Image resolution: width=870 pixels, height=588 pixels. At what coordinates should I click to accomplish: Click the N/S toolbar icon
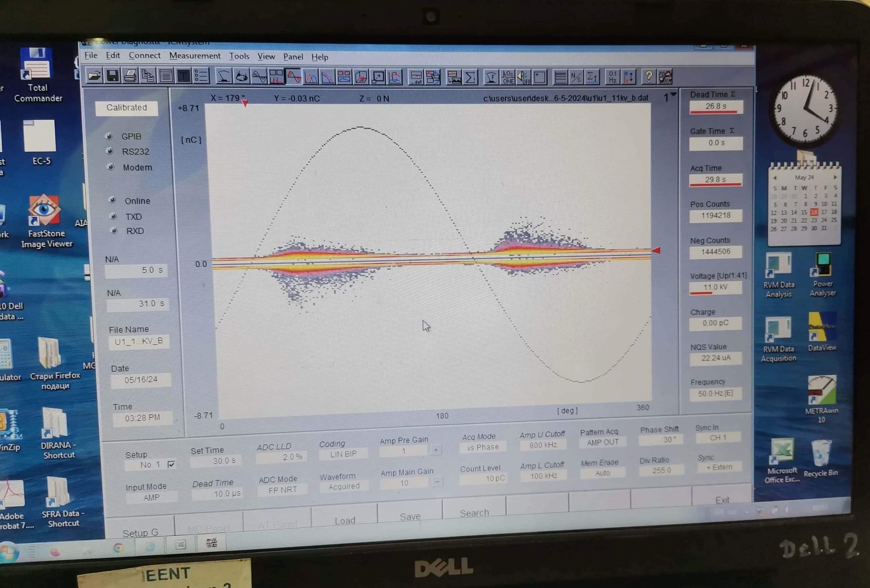click(576, 78)
